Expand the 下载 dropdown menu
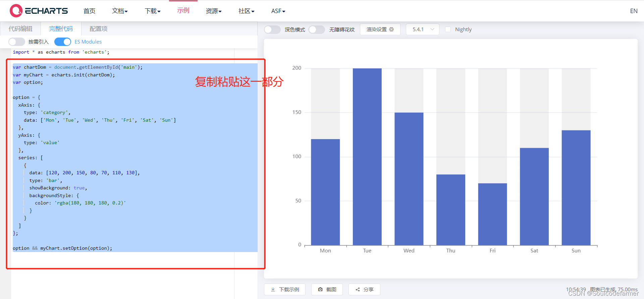 pyautogui.click(x=153, y=11)
